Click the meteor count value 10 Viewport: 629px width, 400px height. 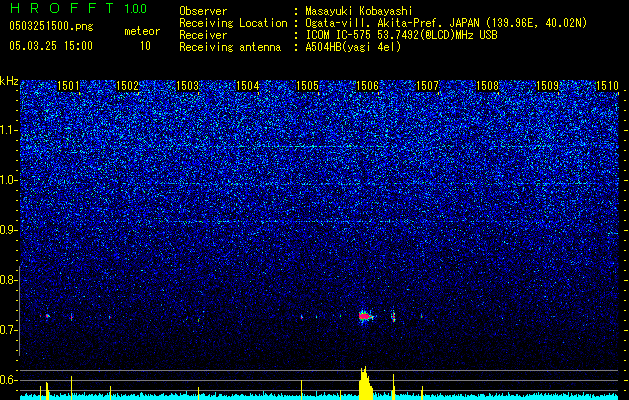(145, 46)
